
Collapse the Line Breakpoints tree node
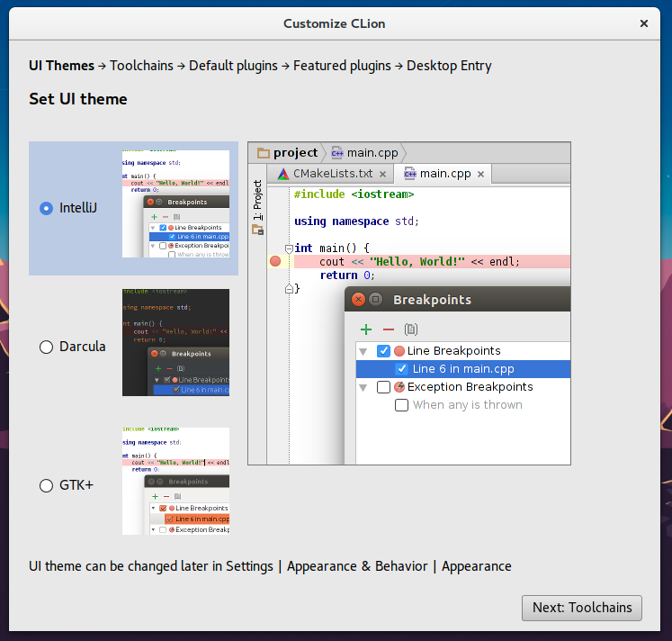pyautogui.click(x=363, y=352)
